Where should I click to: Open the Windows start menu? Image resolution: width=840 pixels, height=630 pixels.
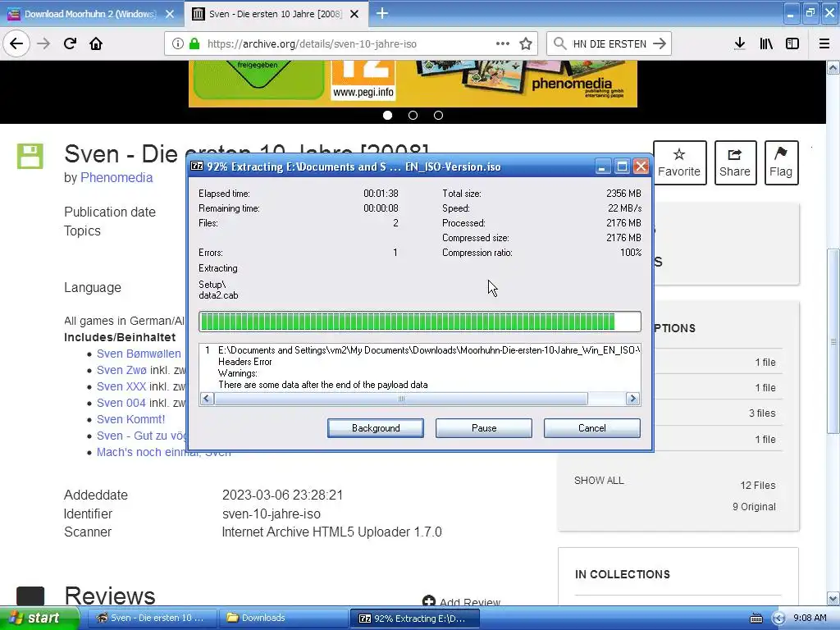39,618
